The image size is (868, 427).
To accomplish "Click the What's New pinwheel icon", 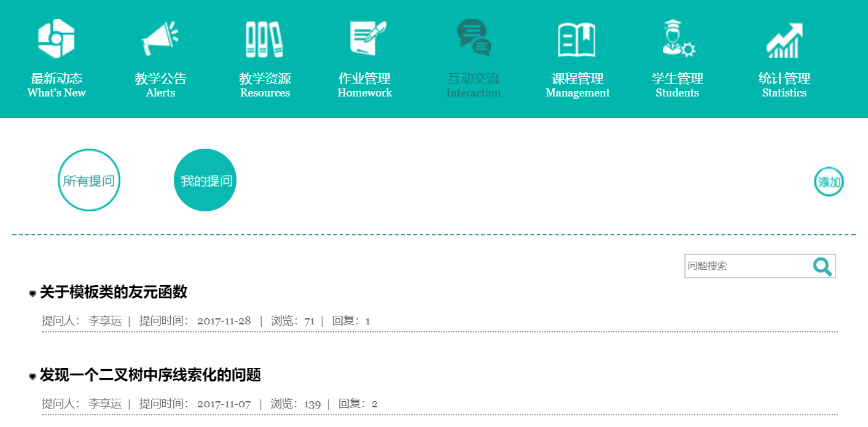I will coord(57,39).
